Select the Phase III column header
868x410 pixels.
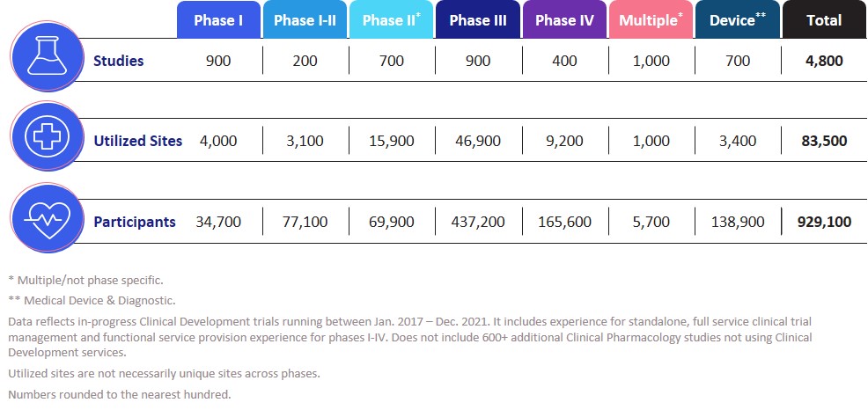(477, 20)
